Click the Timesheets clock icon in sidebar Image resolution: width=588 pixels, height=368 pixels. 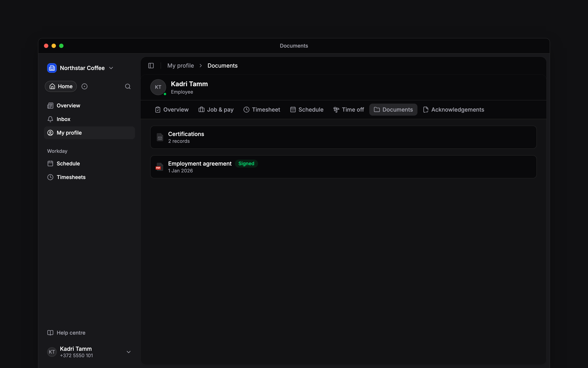tap(50, 177)
